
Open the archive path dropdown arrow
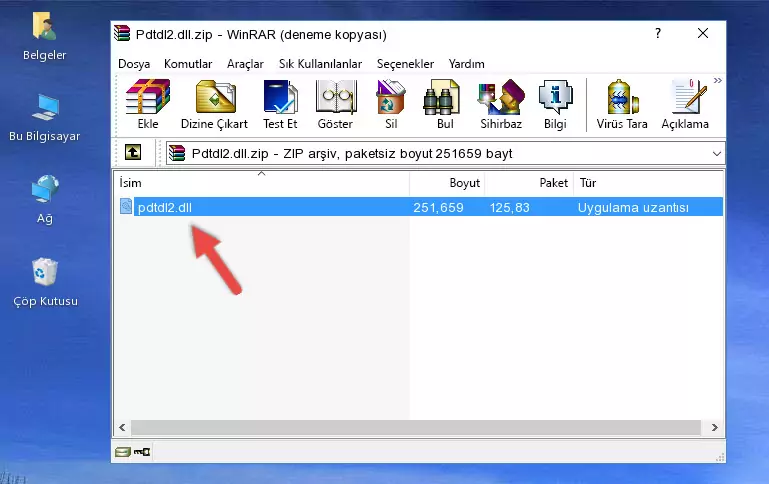(x=717, y=153)
